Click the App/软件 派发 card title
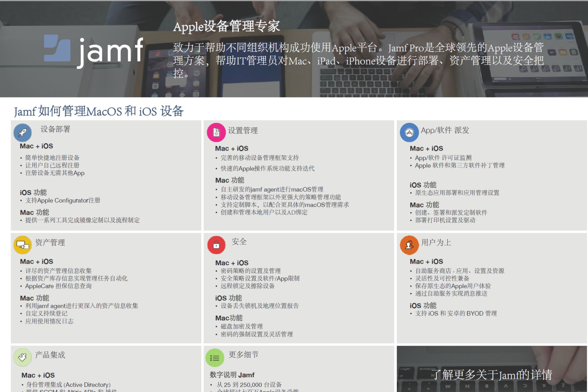Screen dimensions: 588x392 pos(445,130)
